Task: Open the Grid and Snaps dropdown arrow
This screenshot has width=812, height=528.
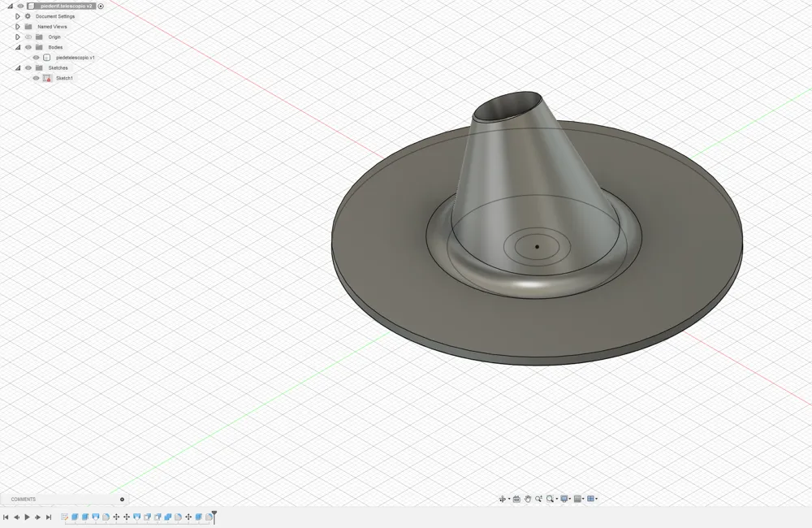Action: point(583,499)
